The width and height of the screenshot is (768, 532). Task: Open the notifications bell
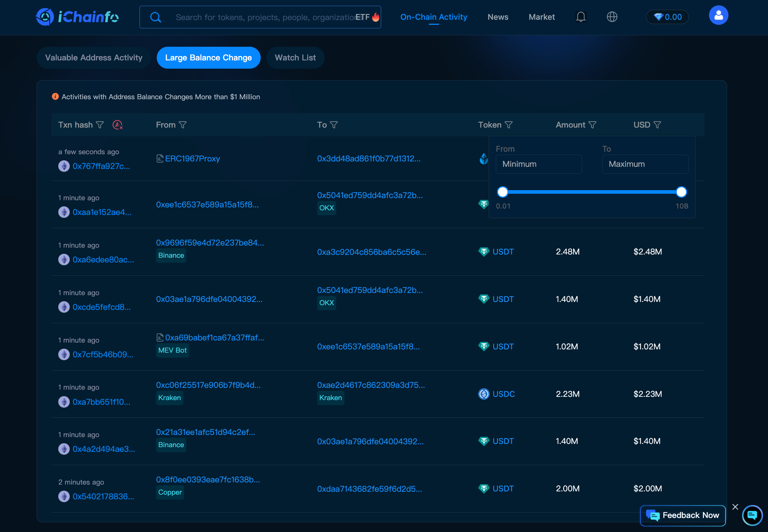coord(581,17)
